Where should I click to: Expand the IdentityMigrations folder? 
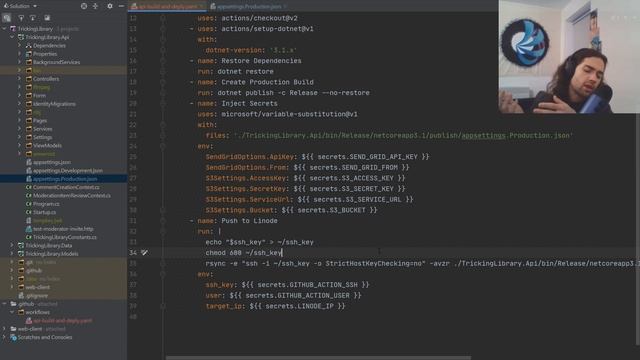19,104
